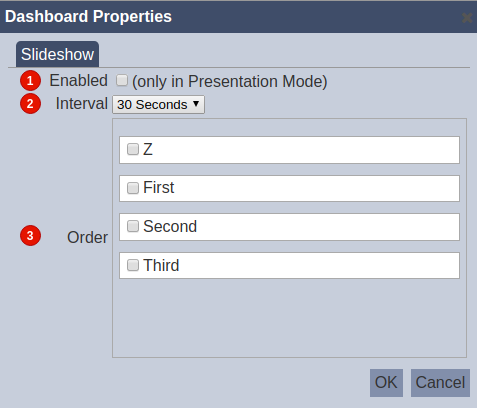Screen dimensions: 478x409
Task: Confirm changes with the OK button
Action: pos(386,383)
